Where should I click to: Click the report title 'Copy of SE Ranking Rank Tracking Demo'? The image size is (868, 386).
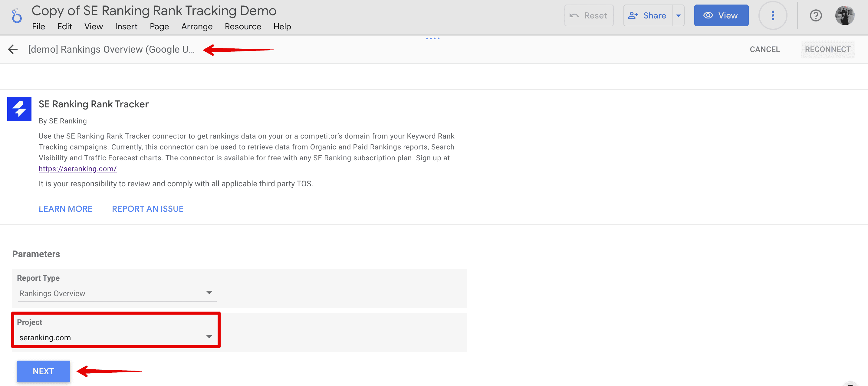[x=154, y=11]
